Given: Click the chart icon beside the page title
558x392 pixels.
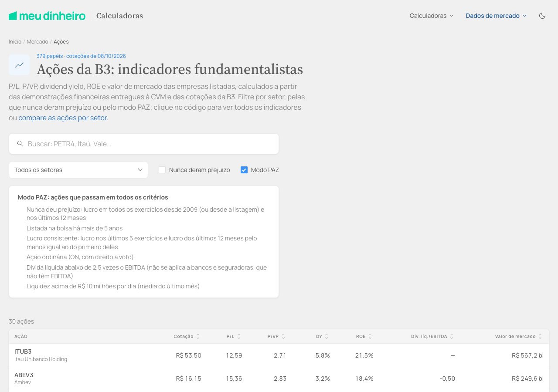Looking at the screenshot, I should pyautogui.click(x=19, y=65).
